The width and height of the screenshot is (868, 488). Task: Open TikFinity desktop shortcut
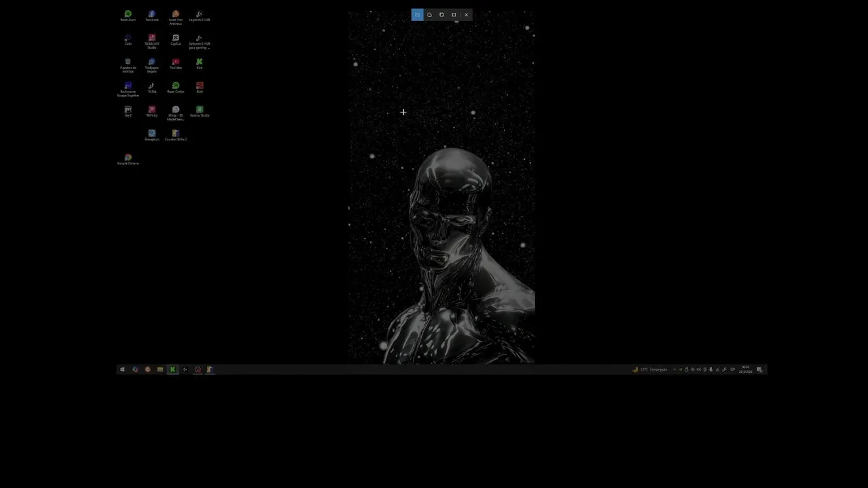[x=152, y=111]
